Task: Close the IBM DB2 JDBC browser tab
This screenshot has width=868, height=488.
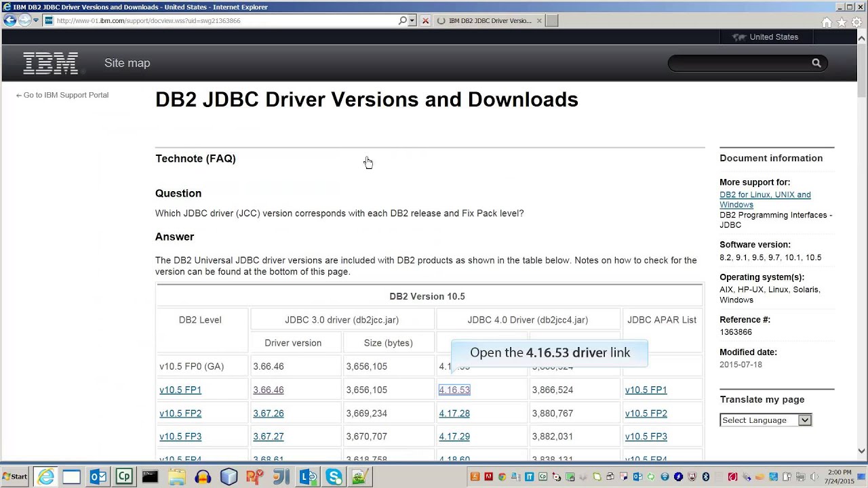Action: [x=539, y=21]
